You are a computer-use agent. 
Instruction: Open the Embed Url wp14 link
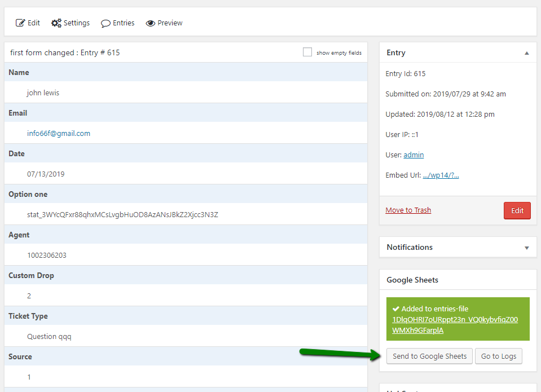441,175
